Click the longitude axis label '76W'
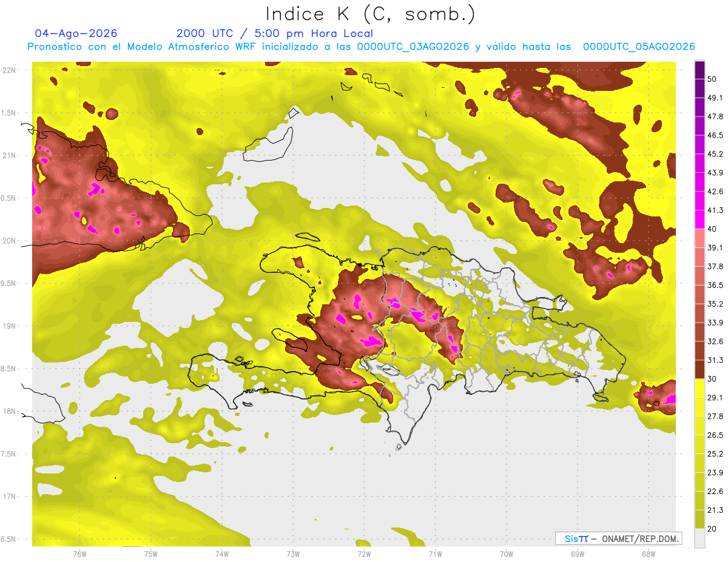 click(79, 554)
